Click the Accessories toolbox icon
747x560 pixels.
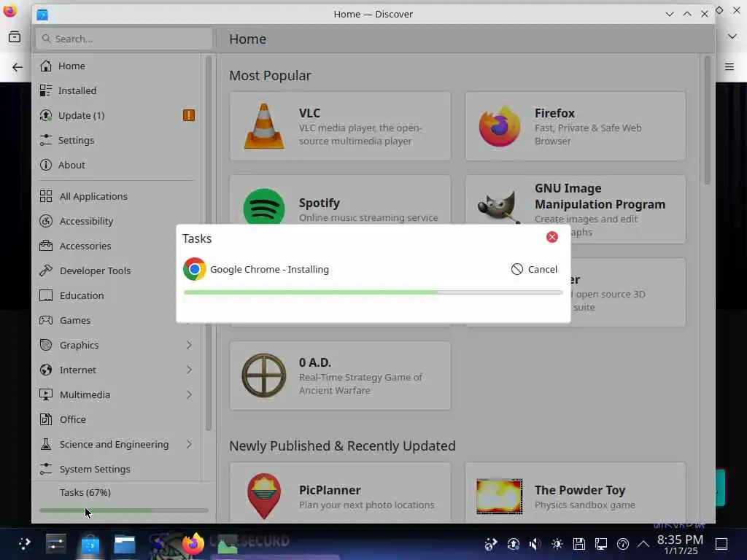[x=46, y=246]
